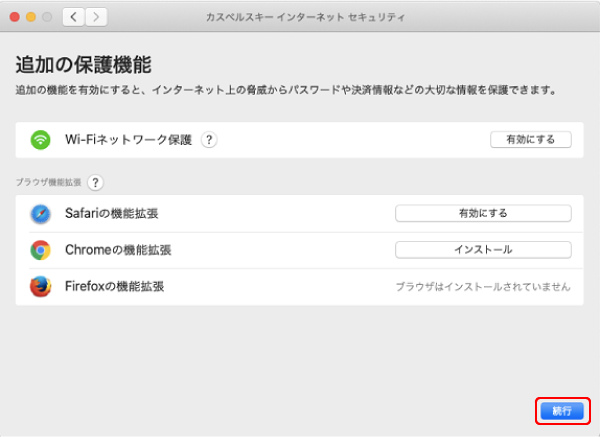600x437 pixels.
Task: Click the blue 続行 button
Action: point(562,411)
